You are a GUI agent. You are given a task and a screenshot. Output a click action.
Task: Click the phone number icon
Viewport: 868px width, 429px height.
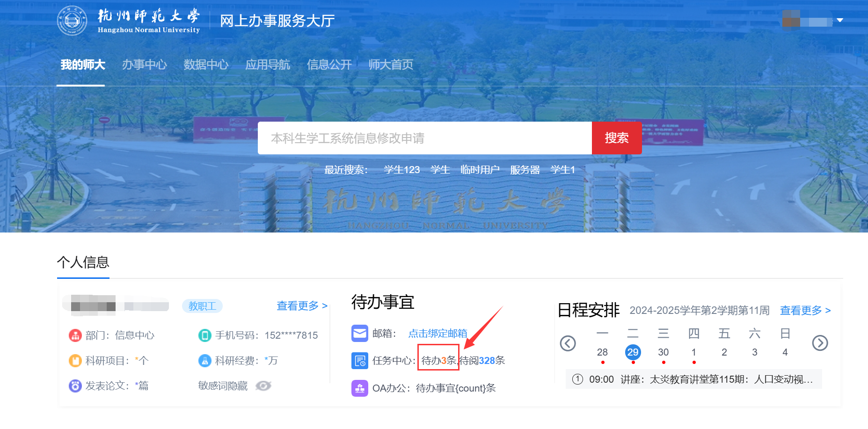tap(205, 335)
